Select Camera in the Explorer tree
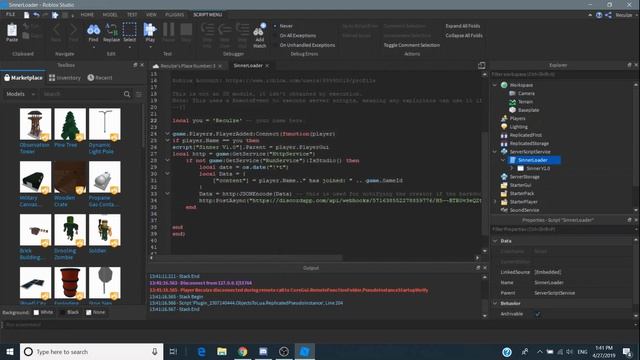The height and width of the screenshot is (360, 640). point(526,93)
